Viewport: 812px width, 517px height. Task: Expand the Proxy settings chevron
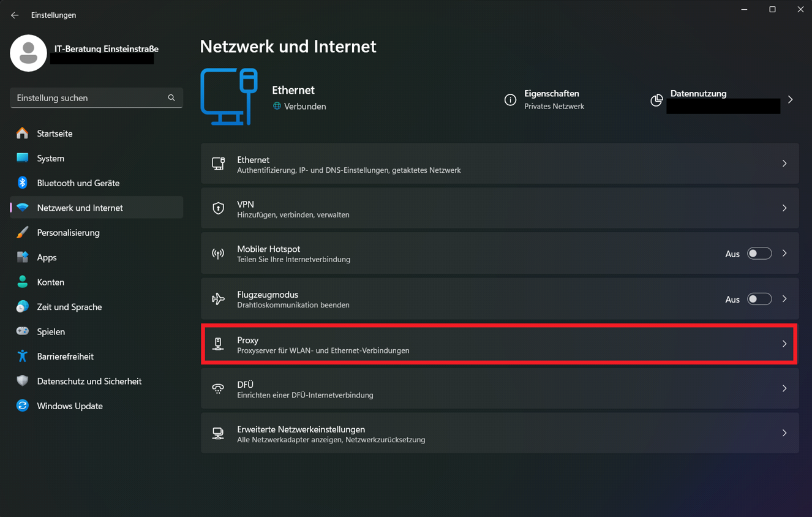click(784, 344)
